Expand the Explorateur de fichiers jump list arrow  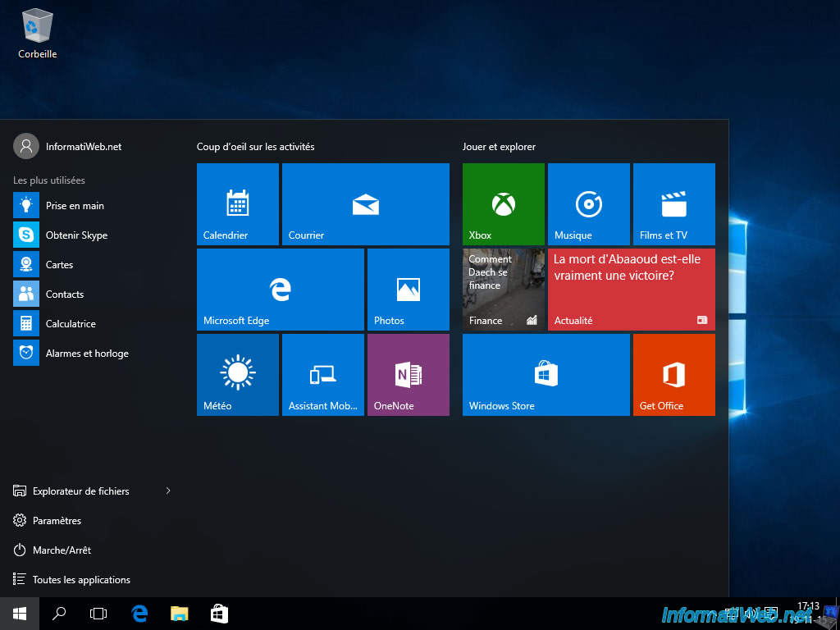pyautogui.click(x=168, y=491)
